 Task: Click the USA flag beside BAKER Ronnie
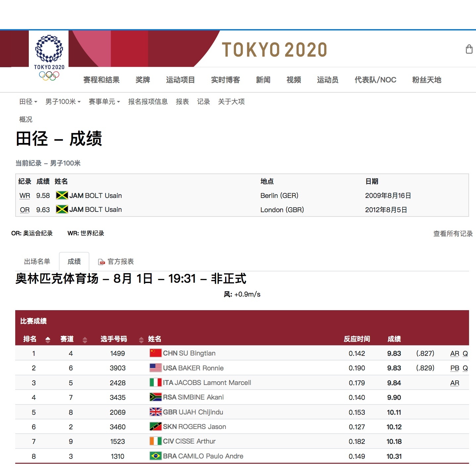(155, 368)
